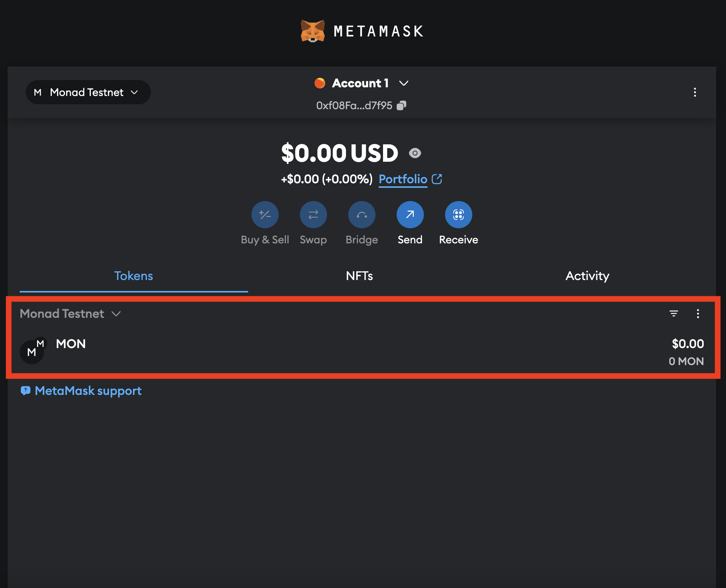The width and height of the screenshot is (726, 588).
Task: Open the Portfolio link
Action: [x=403, y=179]
